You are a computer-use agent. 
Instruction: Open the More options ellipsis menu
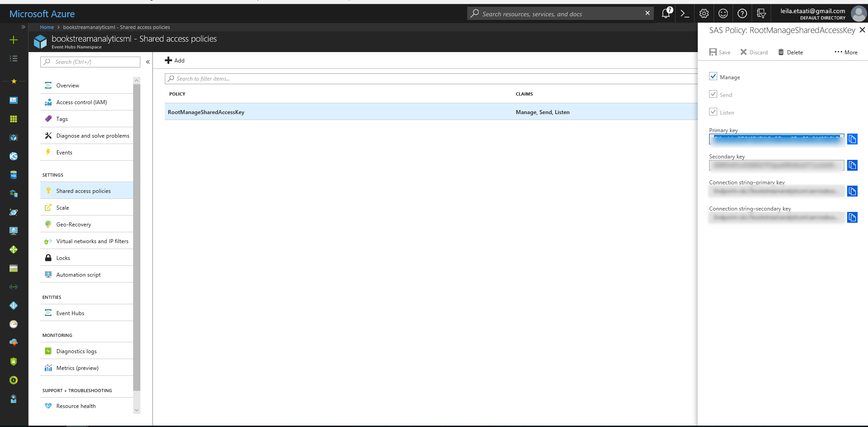(846, 52)
